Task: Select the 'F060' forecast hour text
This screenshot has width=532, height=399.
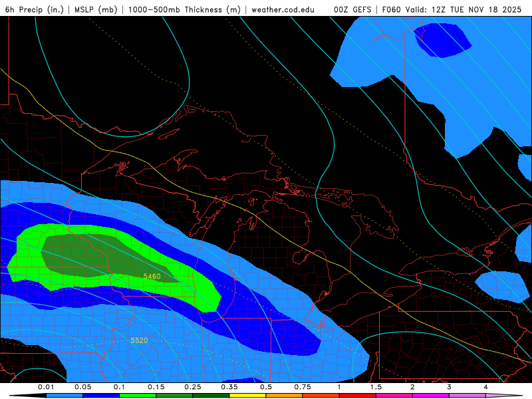Action: [x=391, y=9]
